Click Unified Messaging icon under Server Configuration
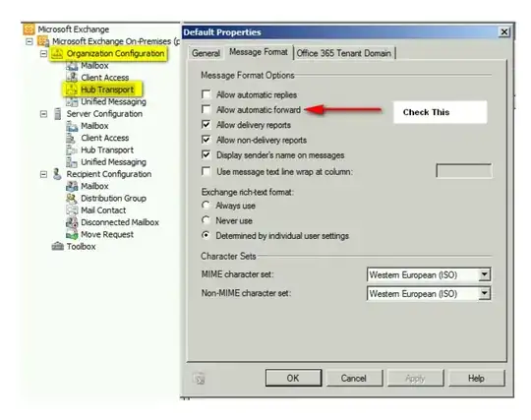Screen dimensions: 531x420 pyautogui.click(x=72, y=162)
